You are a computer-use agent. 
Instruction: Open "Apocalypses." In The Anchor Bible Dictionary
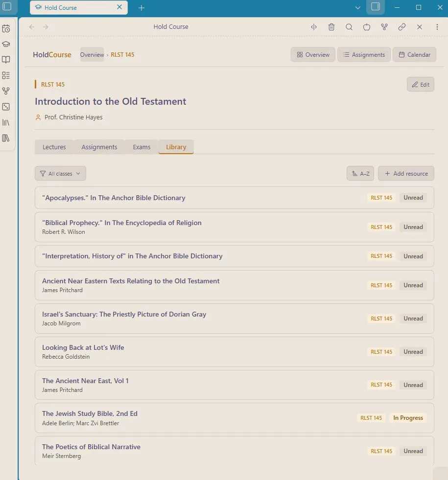[x=234, y=198]
